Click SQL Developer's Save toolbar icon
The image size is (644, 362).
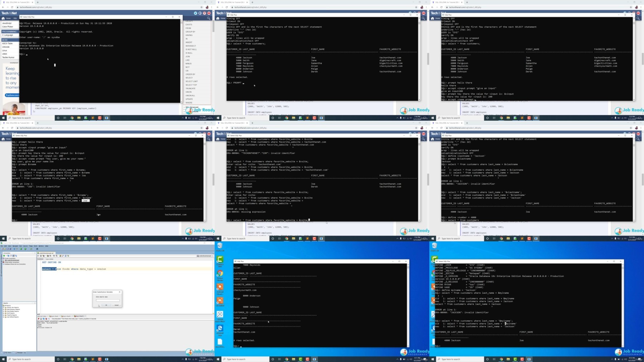pos(8,249)
